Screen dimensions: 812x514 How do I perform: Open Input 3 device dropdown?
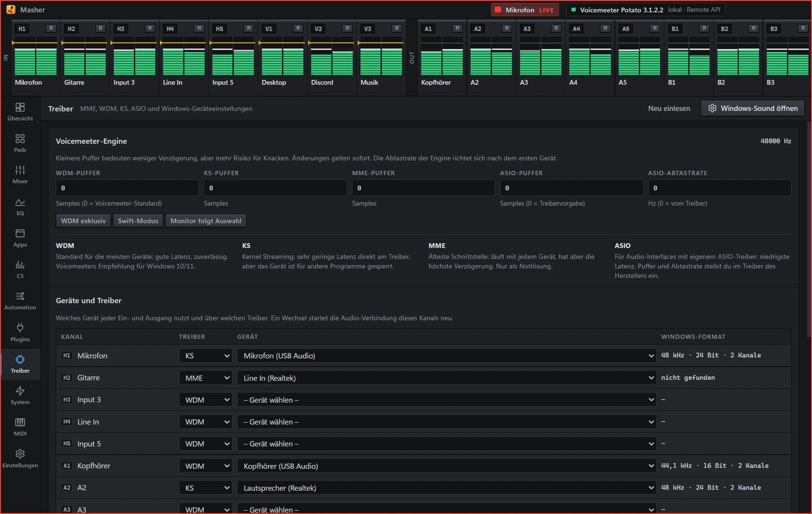point(447,400)
